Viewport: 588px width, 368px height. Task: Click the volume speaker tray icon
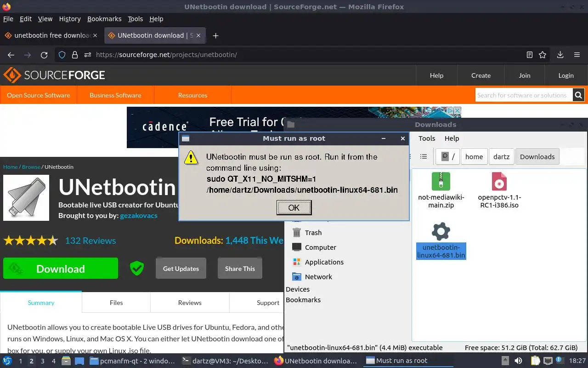pyautogui.click(x=518, y=361)
